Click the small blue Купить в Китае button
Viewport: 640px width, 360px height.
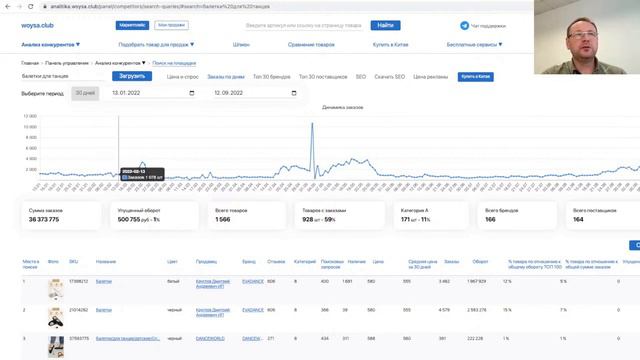point(476,77)
